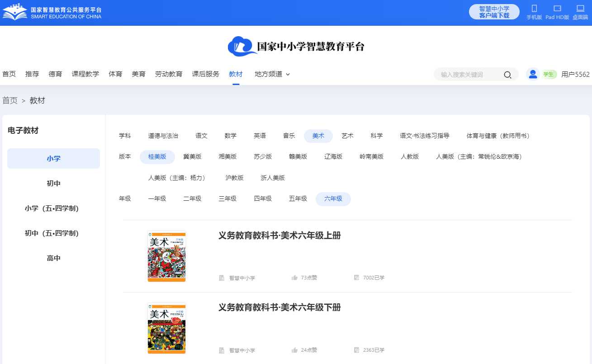Open the 德育 nav tab

(x=55, y=74)
